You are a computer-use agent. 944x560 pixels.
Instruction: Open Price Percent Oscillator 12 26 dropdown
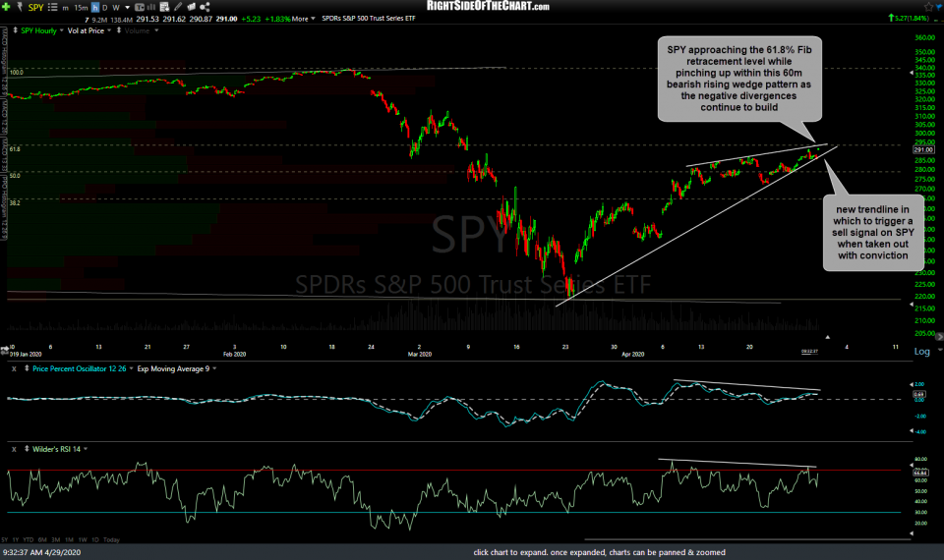point(131,368)
